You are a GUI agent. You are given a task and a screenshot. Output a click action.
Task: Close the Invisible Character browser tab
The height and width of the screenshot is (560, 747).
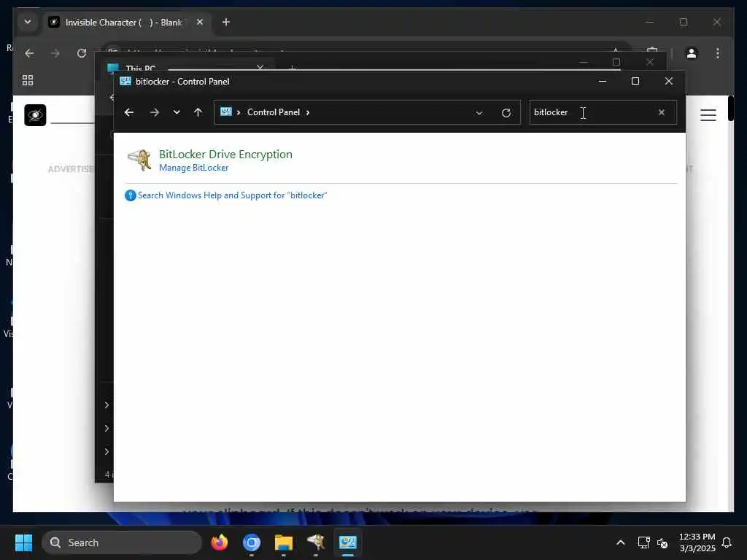point(200,22)
